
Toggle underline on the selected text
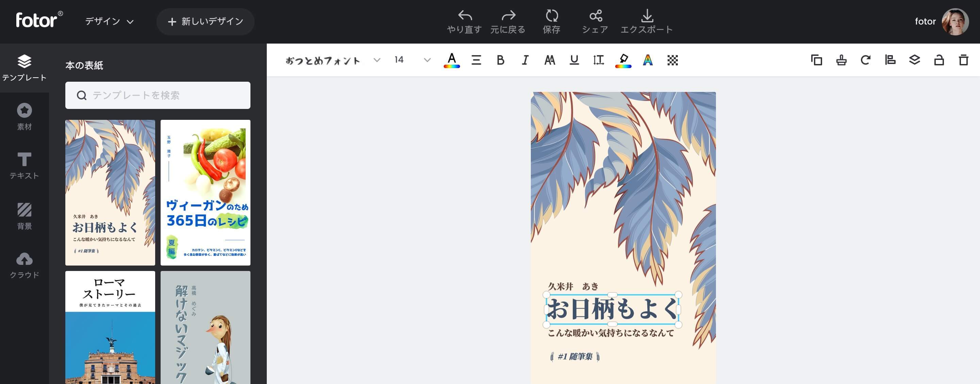click(x=574, y=60)
